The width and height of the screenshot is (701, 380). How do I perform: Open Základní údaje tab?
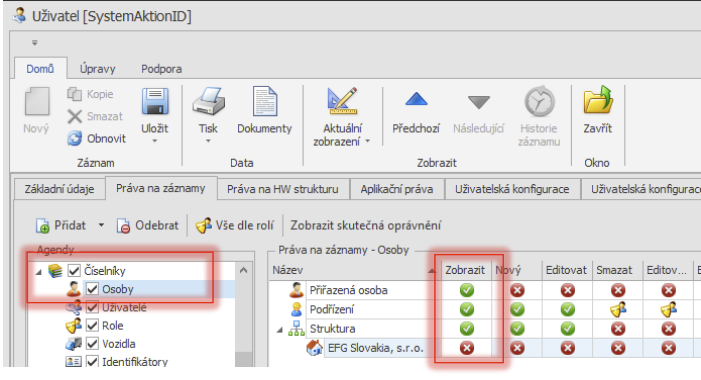(x=59, y=189)
